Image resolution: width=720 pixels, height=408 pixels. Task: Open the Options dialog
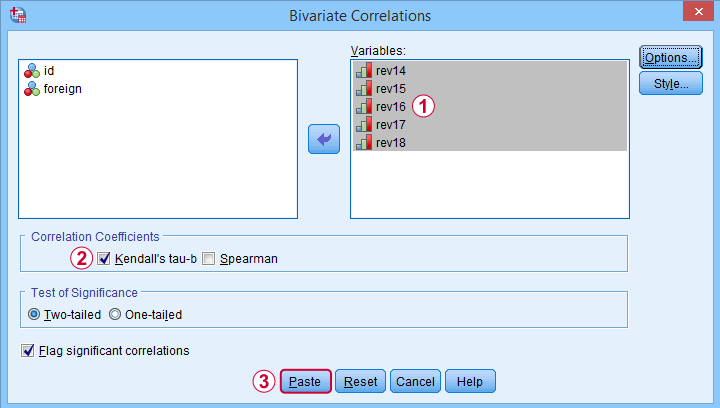[671, 58]
